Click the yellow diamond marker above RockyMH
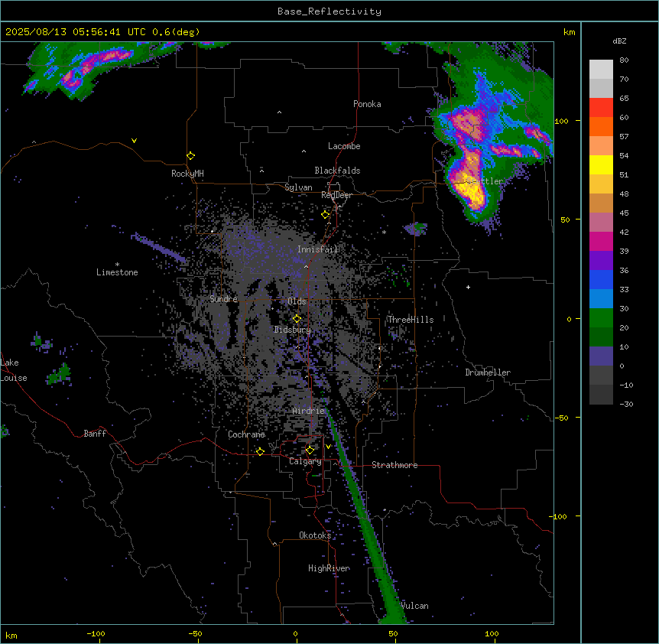This screenshot has width=659, height=644. (x=190, y=156)
